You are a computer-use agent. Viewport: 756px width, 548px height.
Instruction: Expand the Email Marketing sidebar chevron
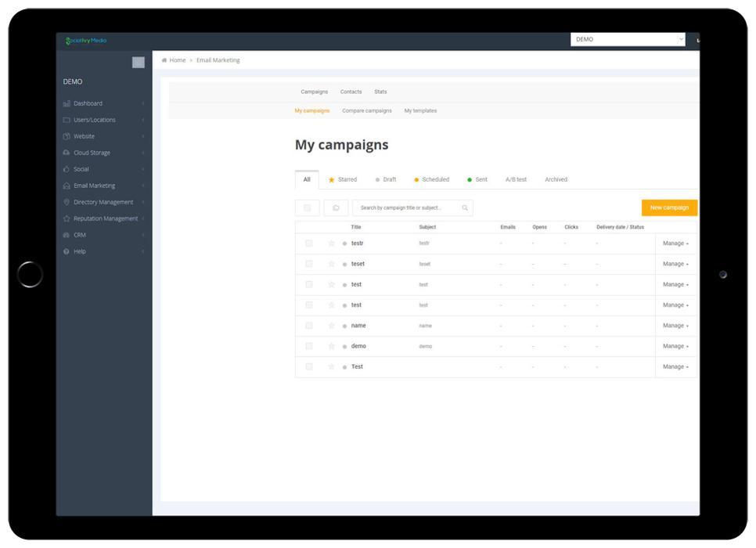[144, 186]
